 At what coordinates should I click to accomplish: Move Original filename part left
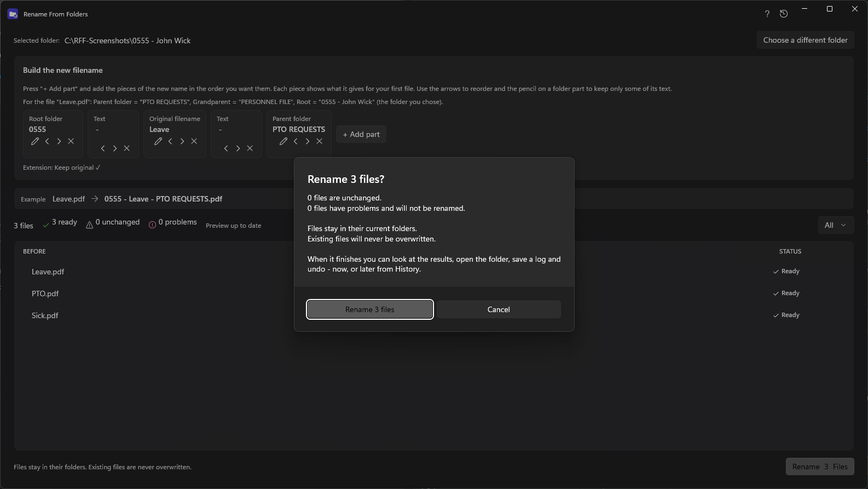click(x=170, y=141)
